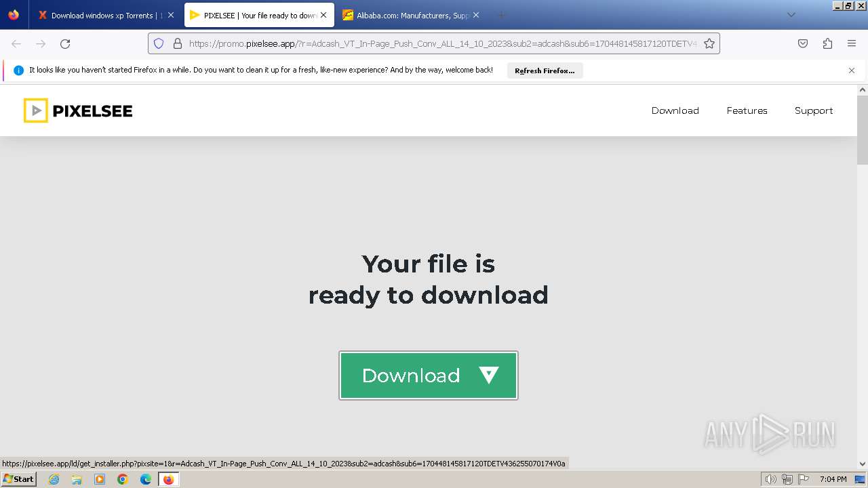
Task: Open the media player taskbar icon
Action: [100, 479]
